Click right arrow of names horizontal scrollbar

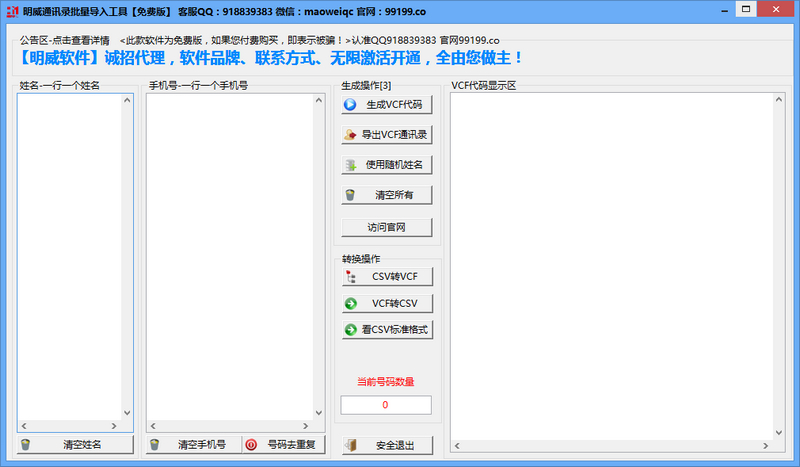(114, 426)
